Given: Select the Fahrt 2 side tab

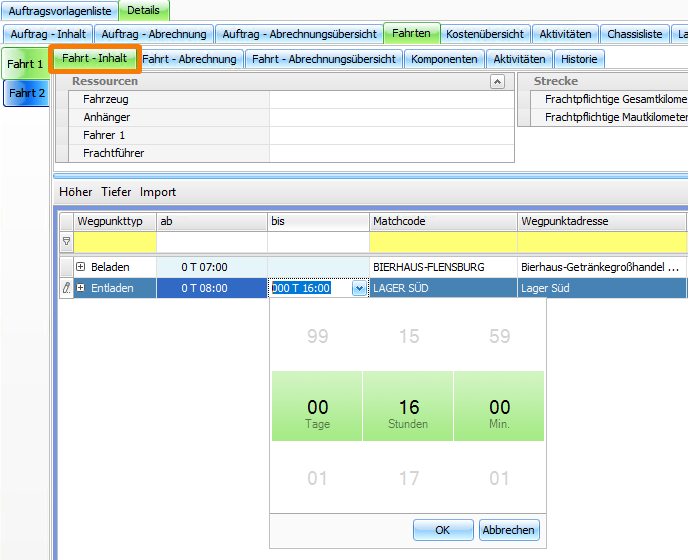Looking at the screenshot, I should (x=26, y=93).
